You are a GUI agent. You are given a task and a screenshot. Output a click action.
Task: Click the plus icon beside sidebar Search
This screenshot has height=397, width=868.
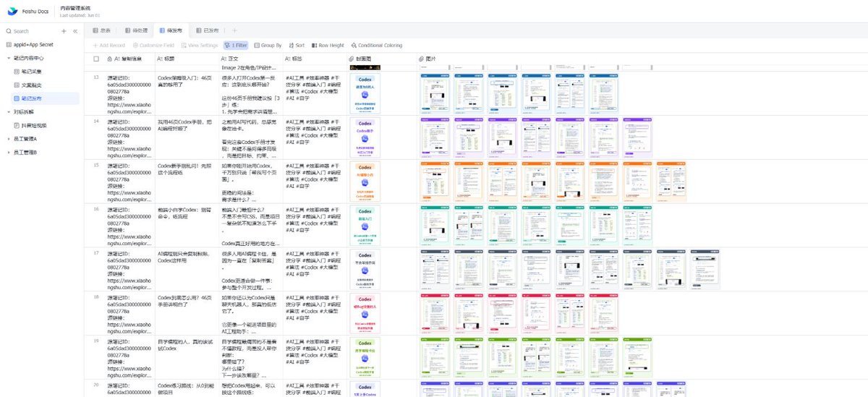click(x=64, y=31)
